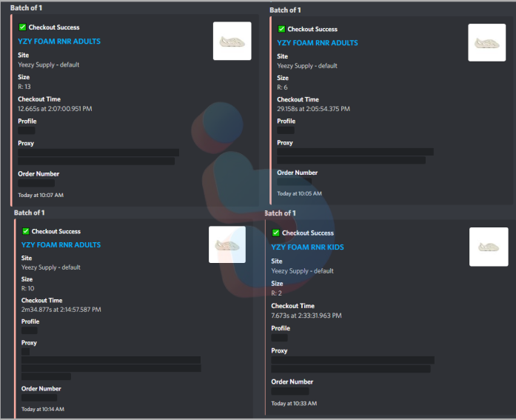
Task: Click green checkmark icon in the 10:14 AM card
Action: (26, 231)
